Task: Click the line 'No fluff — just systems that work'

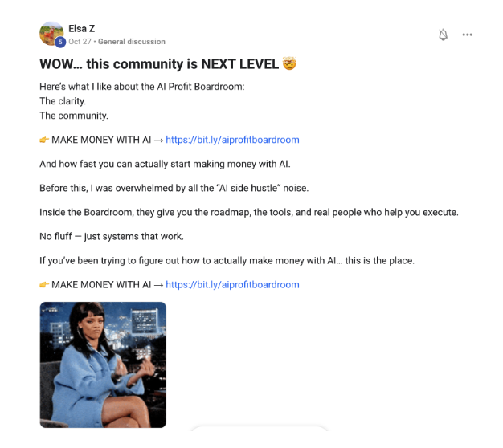Action: point(112,237)
